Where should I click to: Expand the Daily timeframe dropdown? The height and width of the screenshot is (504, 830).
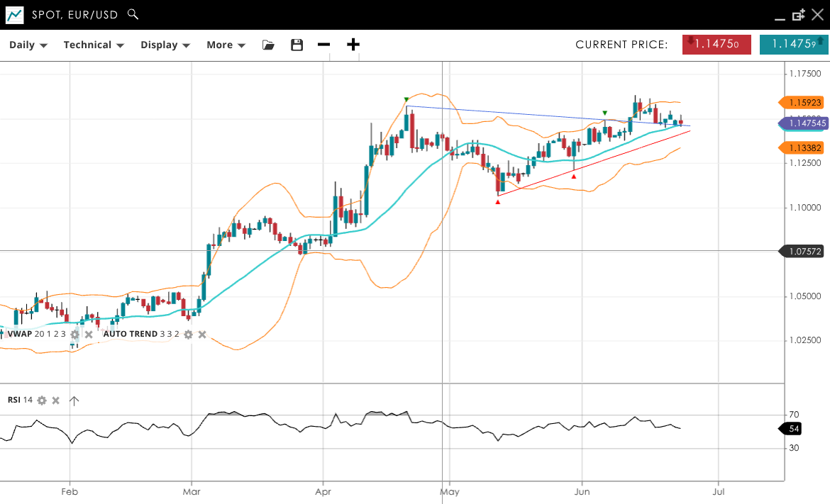[x=28, y=45]
